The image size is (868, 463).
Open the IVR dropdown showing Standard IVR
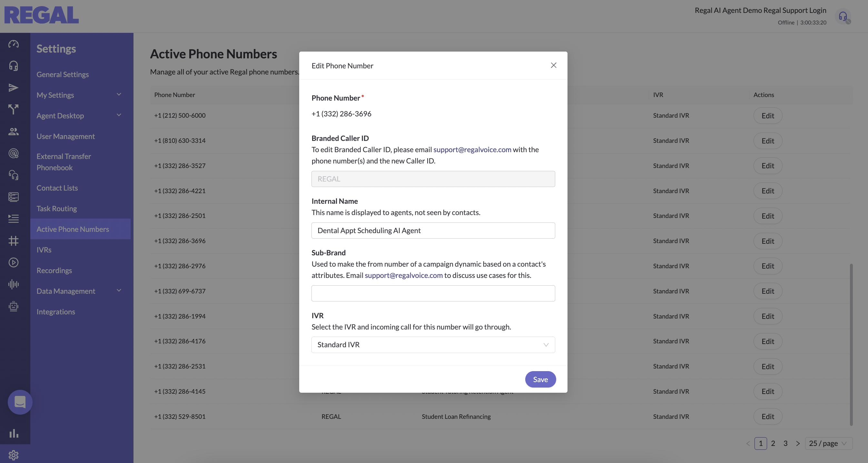click(x=433, y=345)
